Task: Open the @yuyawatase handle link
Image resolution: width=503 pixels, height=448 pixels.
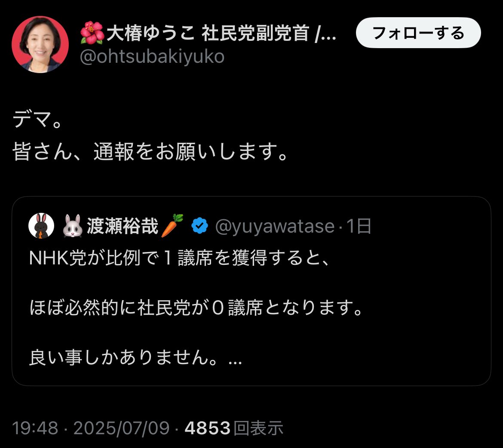Action: coord(275,226)
